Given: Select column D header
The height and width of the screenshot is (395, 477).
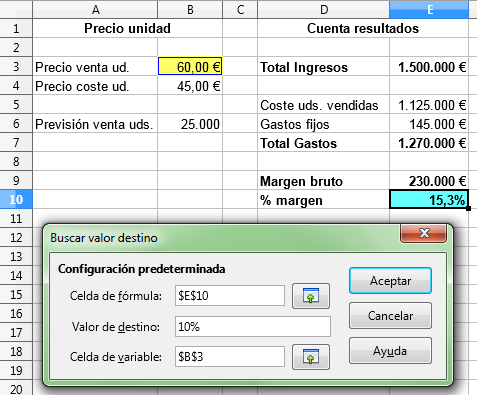Looking at the screenshot, I should (x=323, y=9).
